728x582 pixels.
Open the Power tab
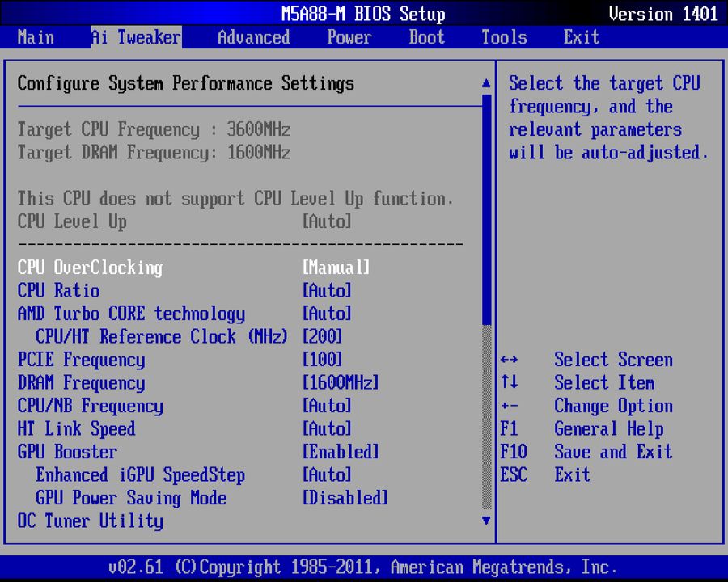click(349, 37)
